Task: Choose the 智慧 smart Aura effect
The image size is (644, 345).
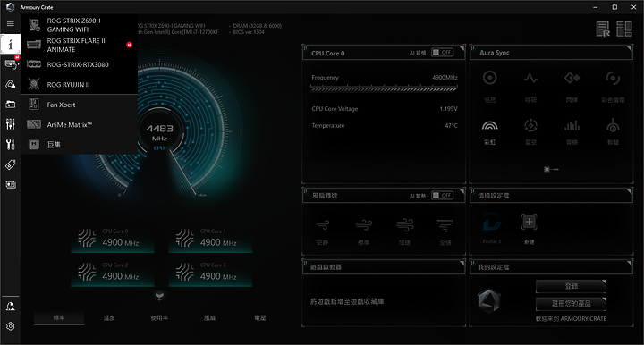Action: [x=613, y=132]
